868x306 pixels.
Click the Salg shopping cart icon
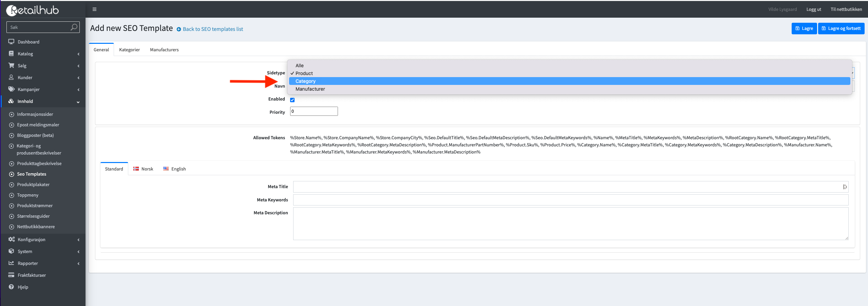coord(11,66)
